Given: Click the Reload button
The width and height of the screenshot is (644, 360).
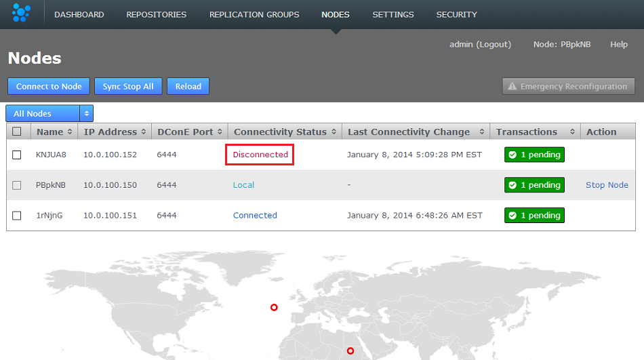Looking at the screenshot, I should [188, 86].
